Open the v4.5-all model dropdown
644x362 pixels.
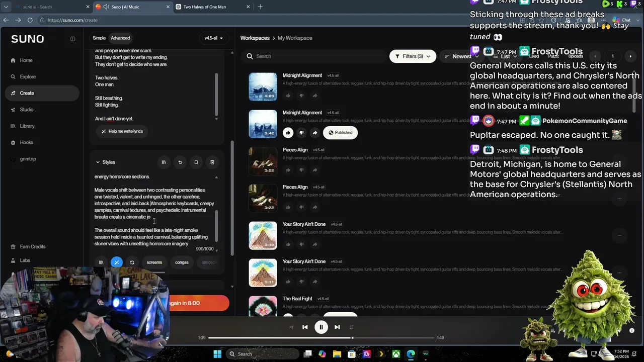[x=213, y=38]
